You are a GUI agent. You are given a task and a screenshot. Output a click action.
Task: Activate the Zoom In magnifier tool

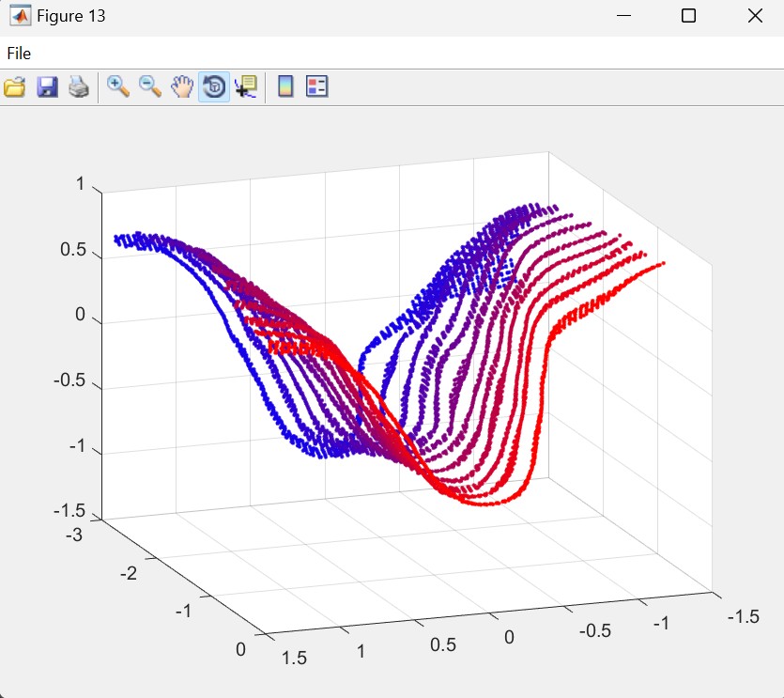117,87
